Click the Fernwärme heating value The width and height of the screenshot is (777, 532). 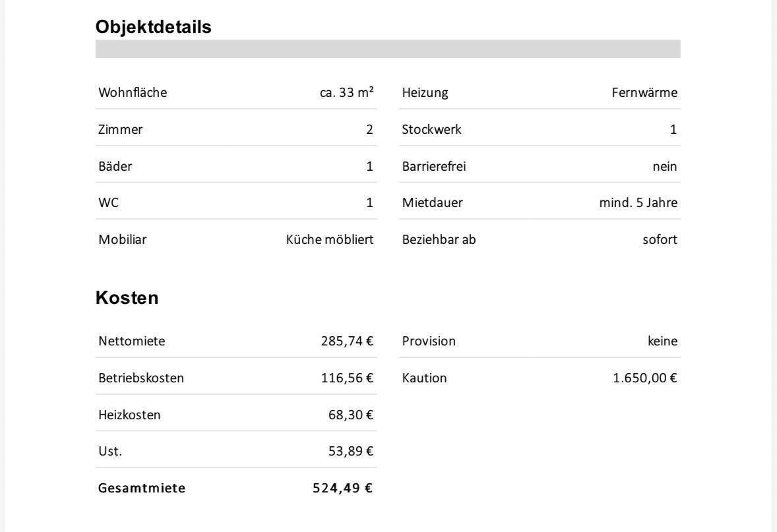pyautogui.click(x=644, y=92)
